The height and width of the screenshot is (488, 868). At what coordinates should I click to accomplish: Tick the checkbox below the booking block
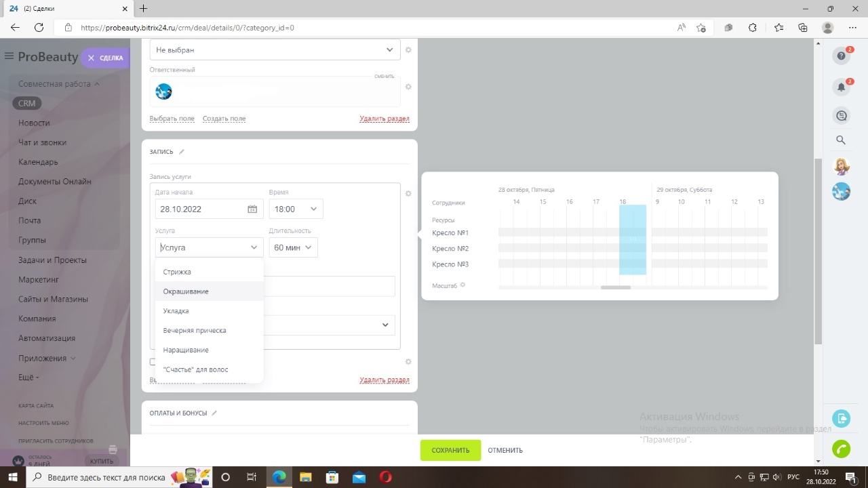click(153, 362)
